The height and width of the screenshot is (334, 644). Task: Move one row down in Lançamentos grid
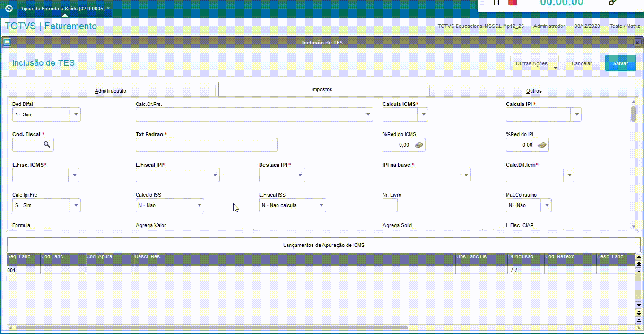pos(639,306)
